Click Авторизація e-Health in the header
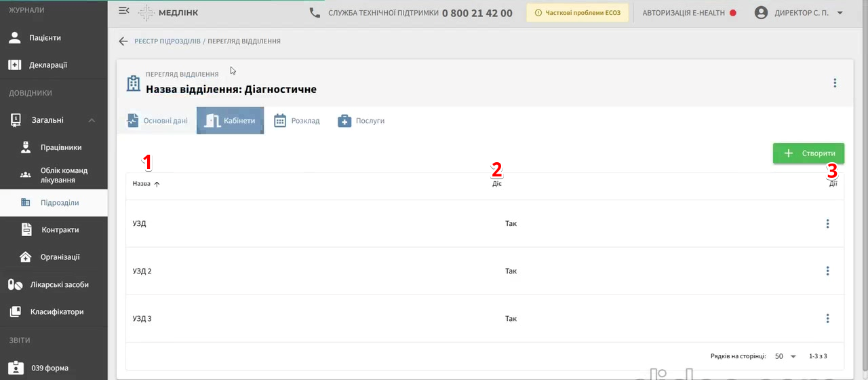The width and height of the screenshot is (868, 380). tap(684, 13)
